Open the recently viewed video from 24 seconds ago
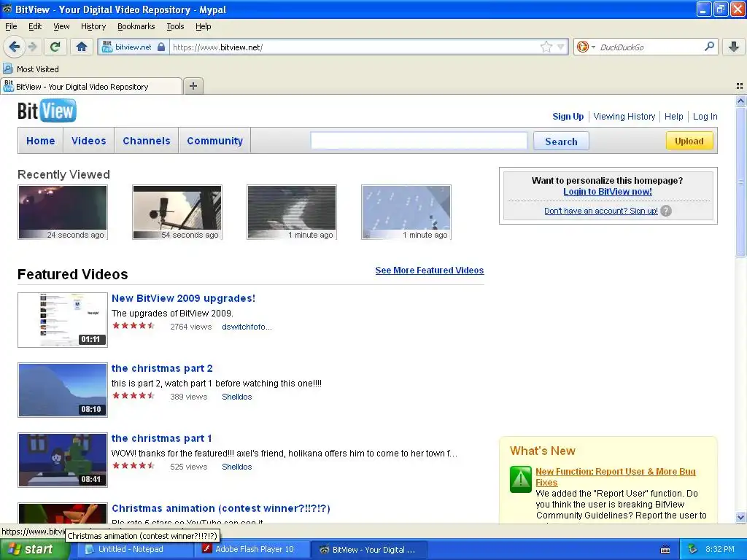The image size is (747, 560). click(63, 212)
